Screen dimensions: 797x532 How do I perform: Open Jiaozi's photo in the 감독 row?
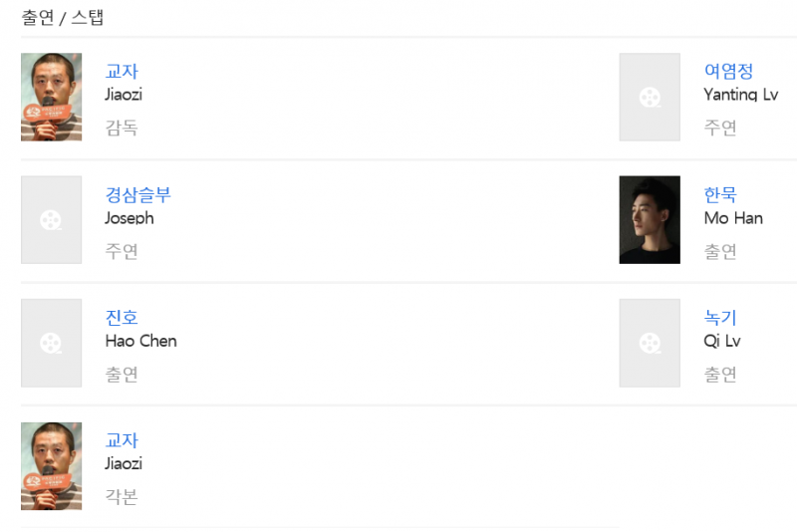[51, 97]
